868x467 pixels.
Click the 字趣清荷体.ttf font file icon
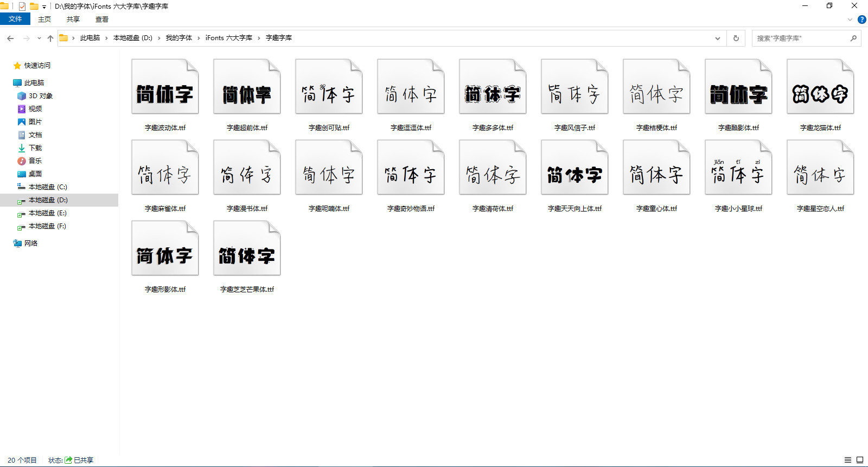point(493,168)
